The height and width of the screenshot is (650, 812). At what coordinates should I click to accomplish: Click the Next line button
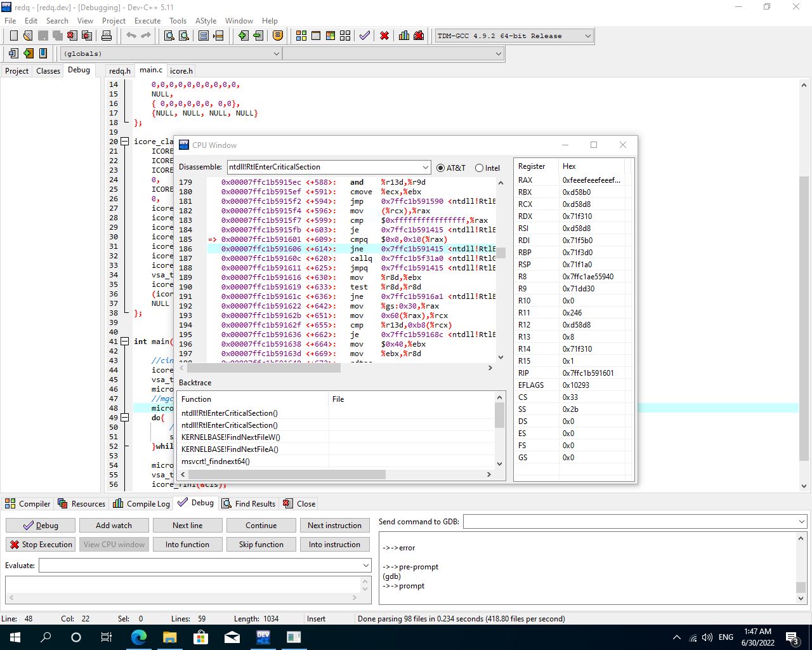point(188,526)
